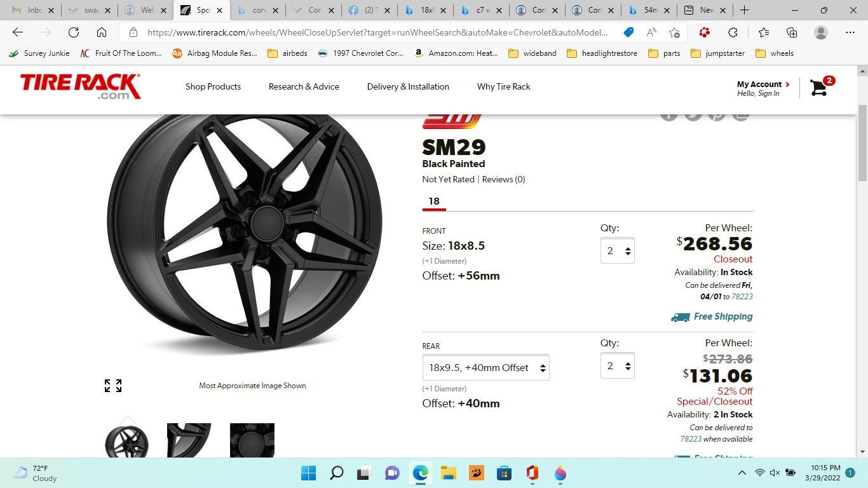Open the Shop Products menu
Screen dimensions: 868x488
(x=213, y=86)
